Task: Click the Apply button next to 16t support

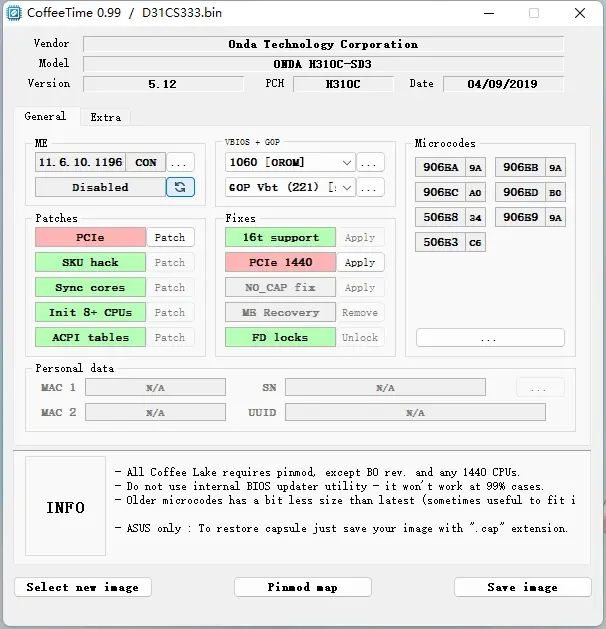Action: [360, 237]
